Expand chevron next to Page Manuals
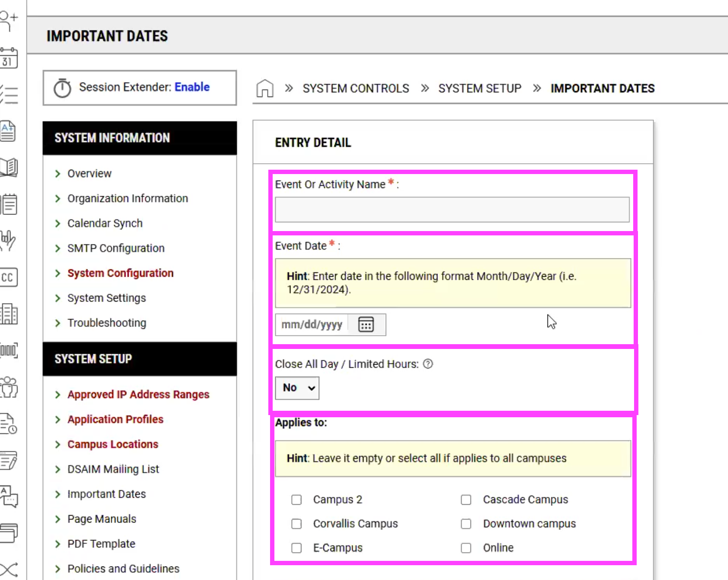The width and height of the screenshot is (728, 580). click(57, 519)
